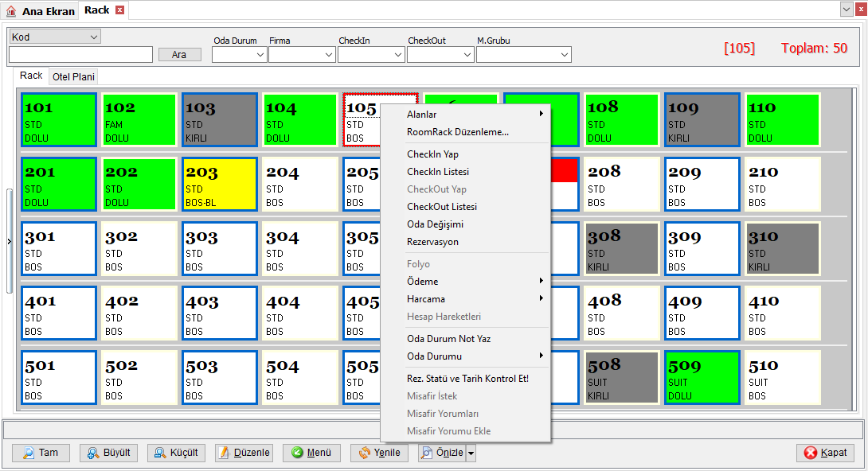
Task: Open the Kod search field dropdown
Action: coord(94,37)
